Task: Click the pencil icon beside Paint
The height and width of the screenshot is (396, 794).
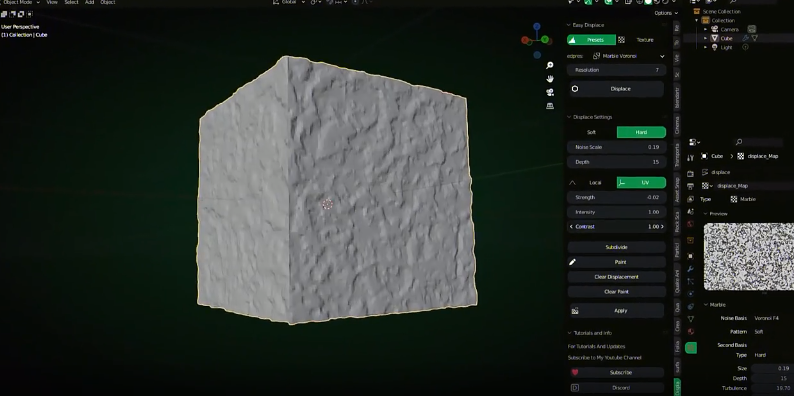Action: tap(573, 262)
